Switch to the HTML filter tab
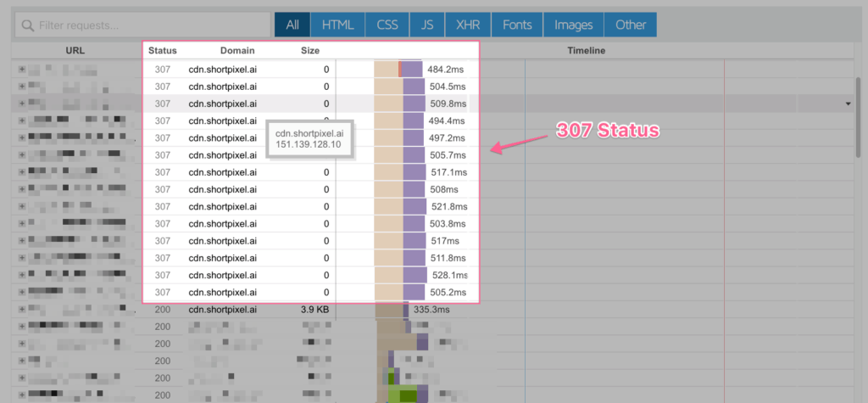 pos(337,25)
